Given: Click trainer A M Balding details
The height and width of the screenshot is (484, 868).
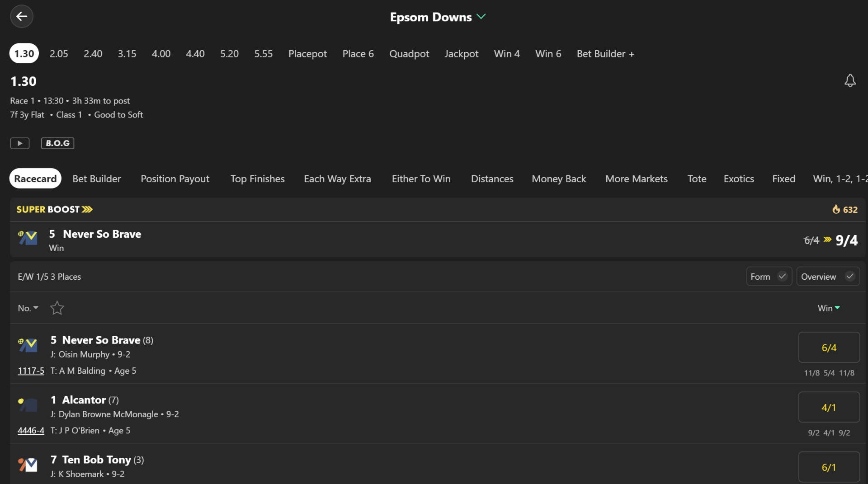Looking at the screenshot, I should [x=82, y=371].
